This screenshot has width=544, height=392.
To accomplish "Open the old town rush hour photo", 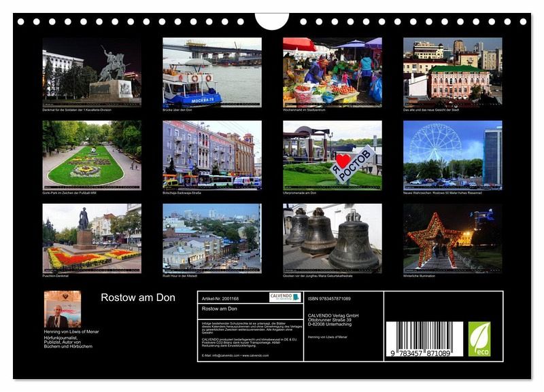I will [x=212, y=238].
